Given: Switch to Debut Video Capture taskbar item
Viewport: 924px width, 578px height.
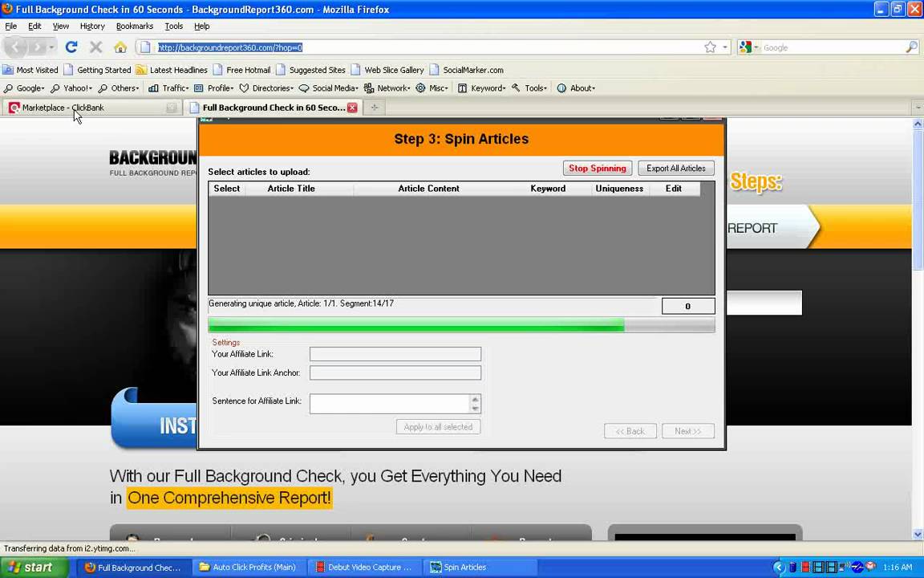Looking at the screenshot, I should (x=363, y=568).
